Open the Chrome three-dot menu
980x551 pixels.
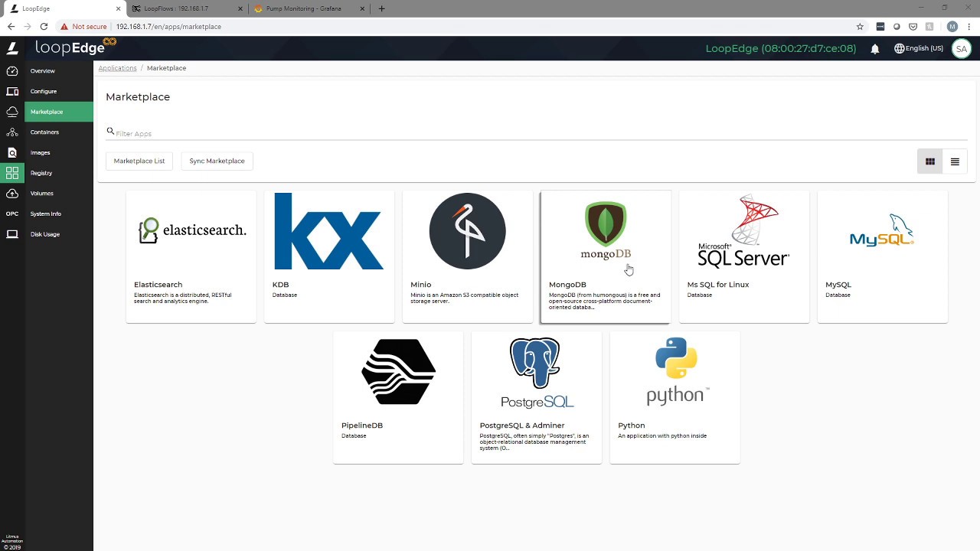click(x=969, y=26)
